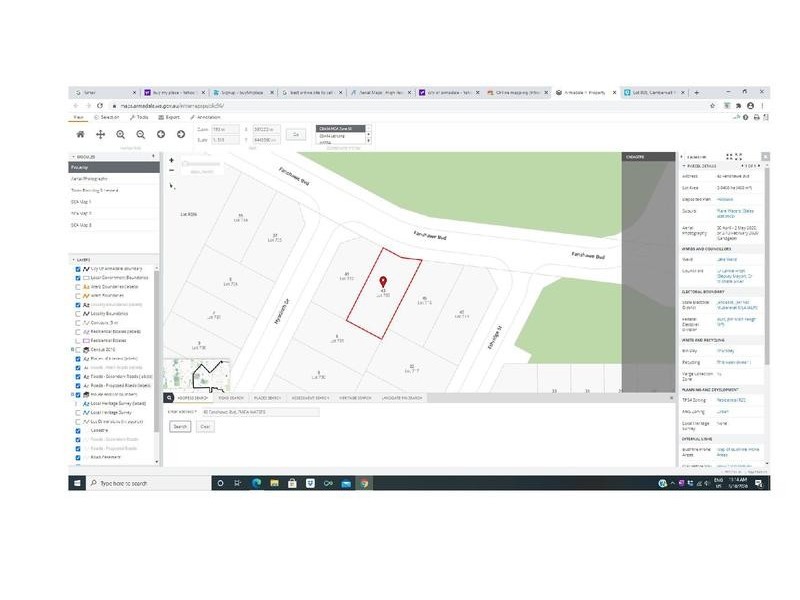The width and height of the screenshot is (800, 600).
Task: Go to previous map extent arrow
Action: (161, 134)
